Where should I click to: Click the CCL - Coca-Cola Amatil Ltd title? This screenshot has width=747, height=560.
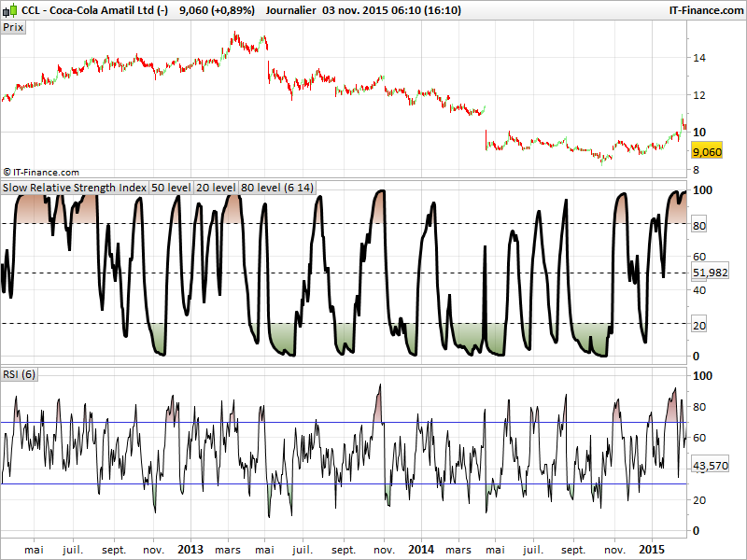click(x=95, y=10)
